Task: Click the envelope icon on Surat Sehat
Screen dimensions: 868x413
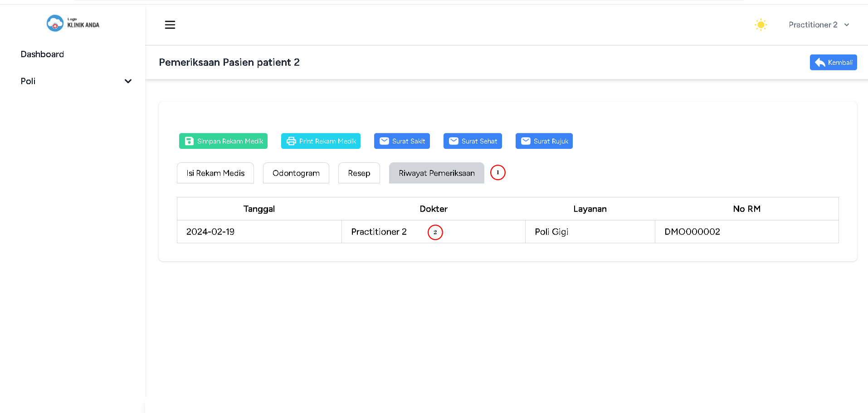Action: (x=454, y=141)
